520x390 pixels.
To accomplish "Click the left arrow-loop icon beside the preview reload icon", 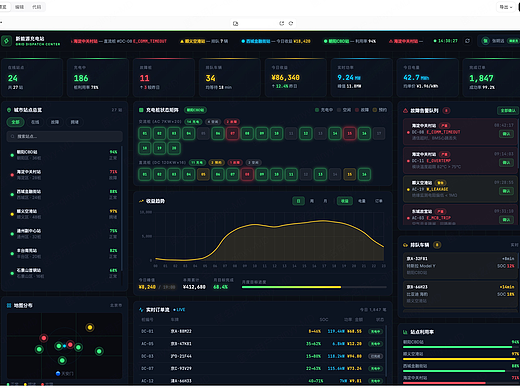I will (x=282, y=23).
